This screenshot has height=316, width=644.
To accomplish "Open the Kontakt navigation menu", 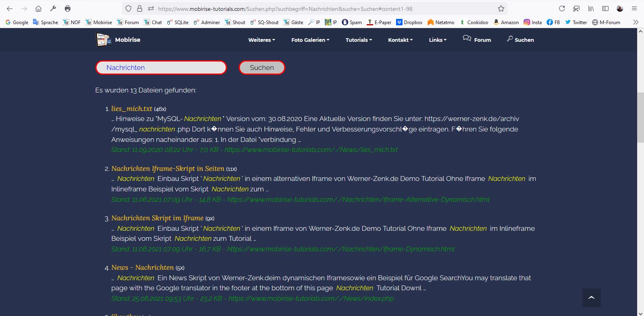I will pos(400,40).
